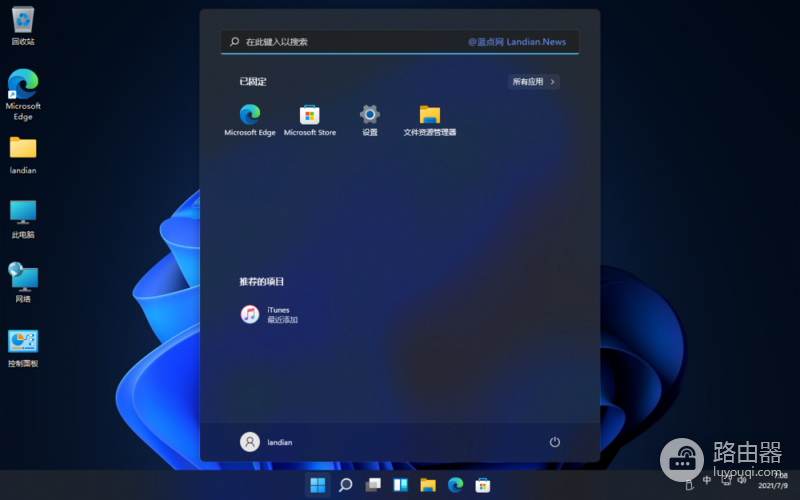Screen dimensions: 800x500
Task: Open the Widgets panel from taskbar
Action: point(400,485)
